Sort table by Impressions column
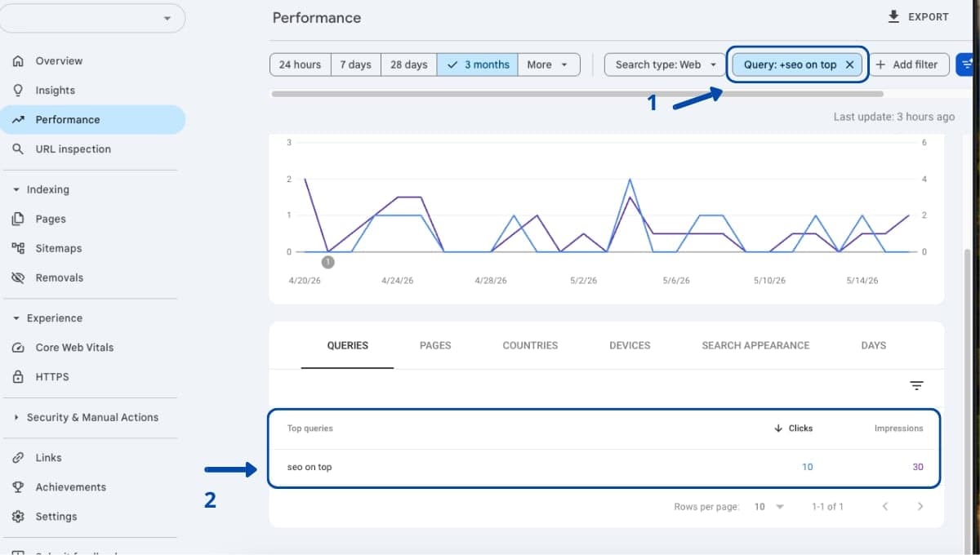This screenshot has height=555, width=980. (898, 428)
